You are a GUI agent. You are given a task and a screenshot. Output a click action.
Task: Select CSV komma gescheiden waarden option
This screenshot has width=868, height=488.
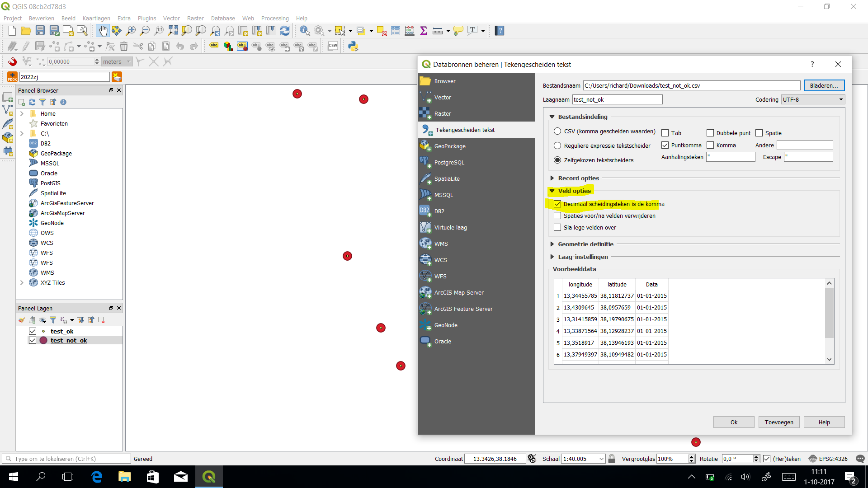[x=557, y=131]
